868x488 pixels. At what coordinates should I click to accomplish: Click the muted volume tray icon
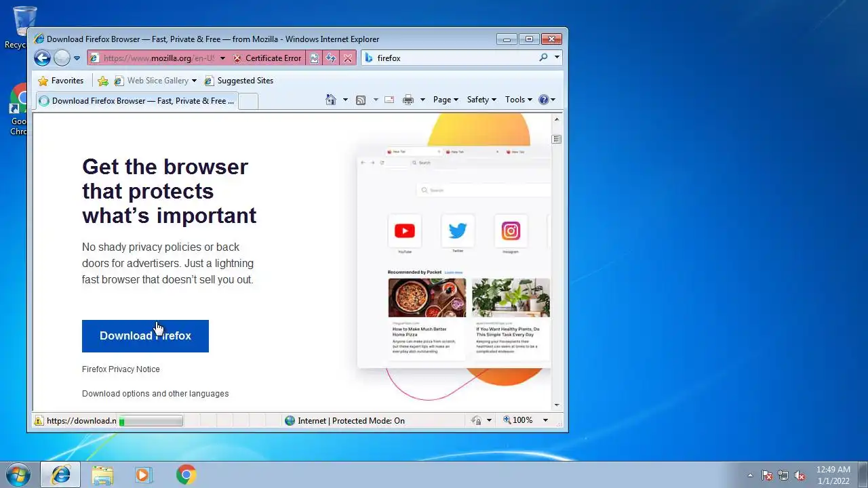(800, 475)
